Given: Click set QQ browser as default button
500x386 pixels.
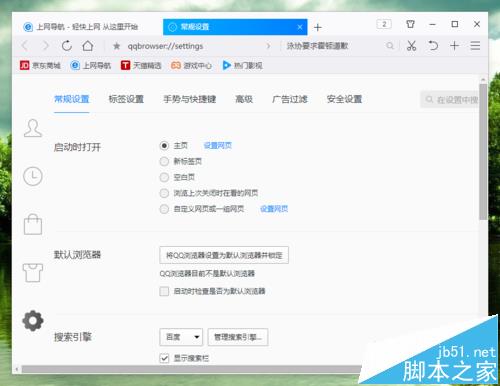Looking at the screenshot, I should point(224,255).
